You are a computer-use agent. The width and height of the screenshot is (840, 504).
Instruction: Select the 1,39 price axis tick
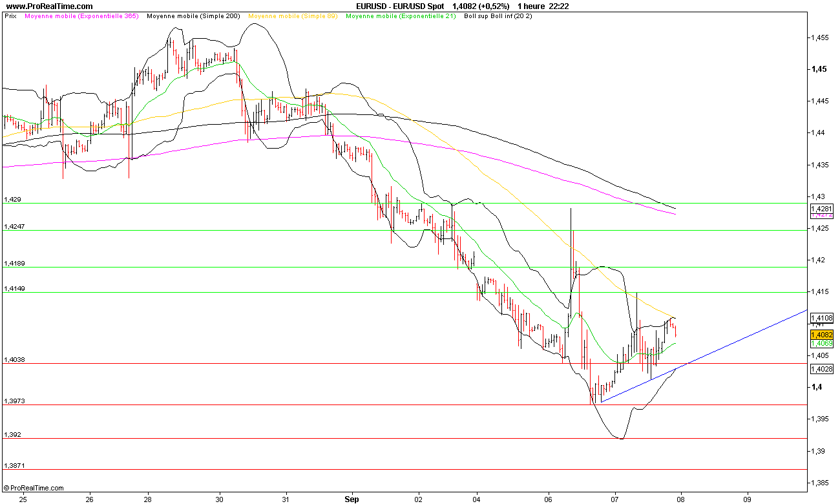pyautogui.click(x=819, y=451)
